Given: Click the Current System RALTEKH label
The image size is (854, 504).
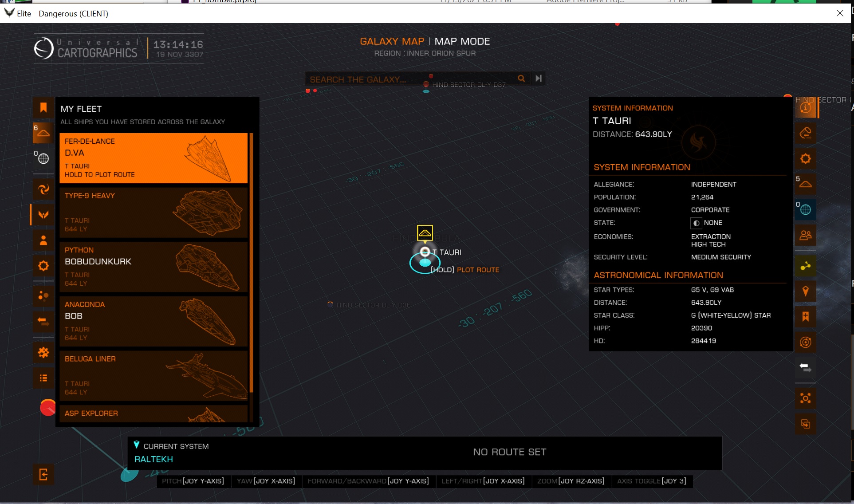Looking at the screenshot, I should point(153,459).
